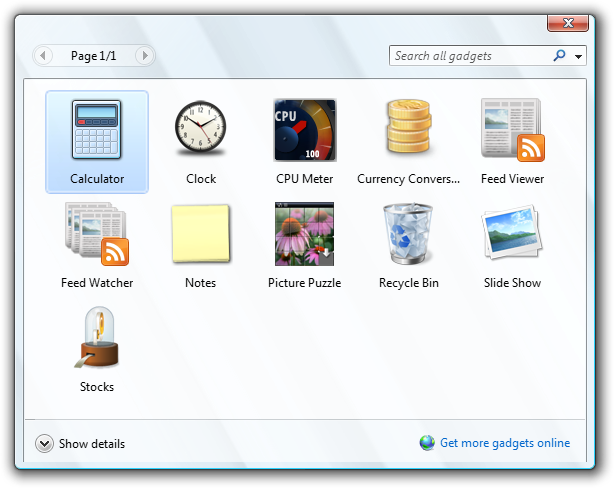Click the Show details label
This screenshot has height=488, width=614.
tap(92, 444)
